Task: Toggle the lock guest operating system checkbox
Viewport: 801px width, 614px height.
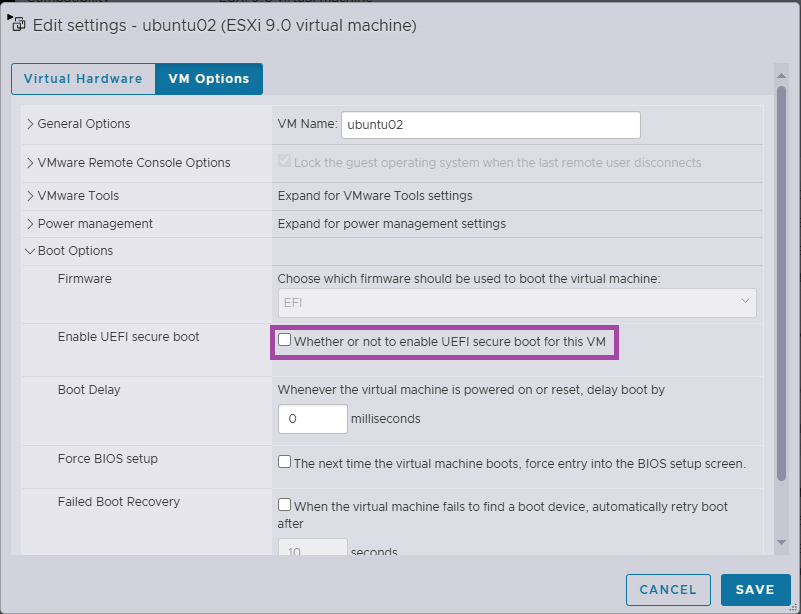Action: click(285, 162)
